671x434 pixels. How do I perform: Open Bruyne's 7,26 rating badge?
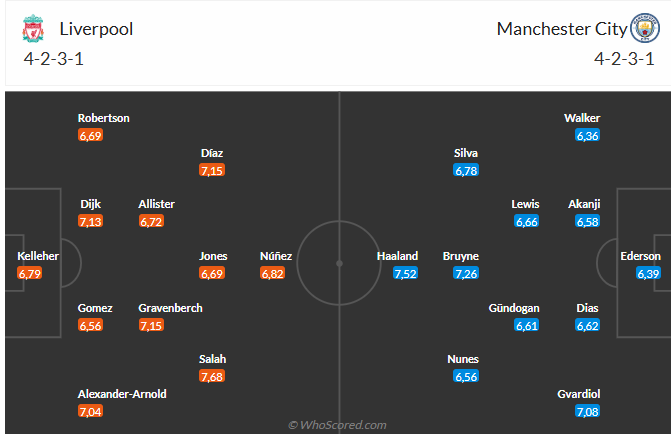(466, 273)
